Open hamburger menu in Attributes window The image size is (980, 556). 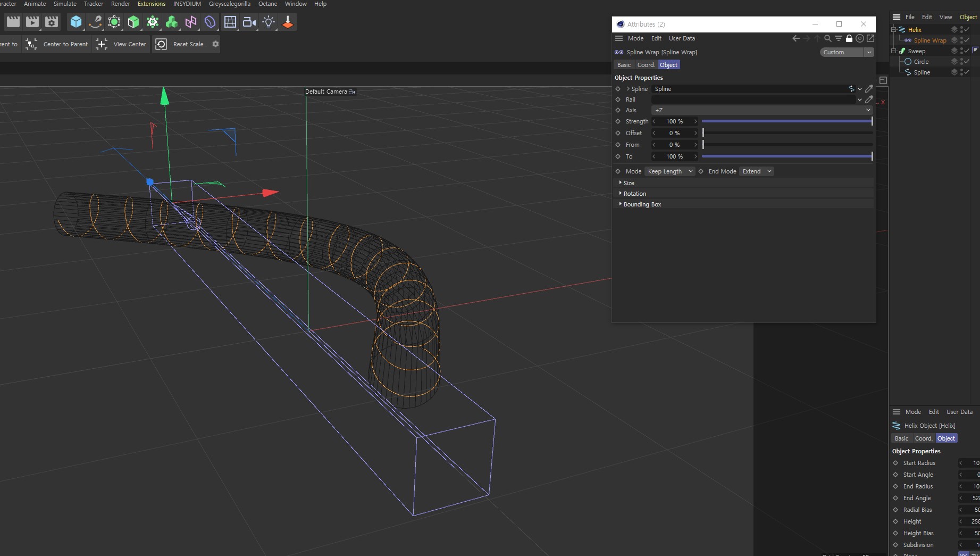619,38
